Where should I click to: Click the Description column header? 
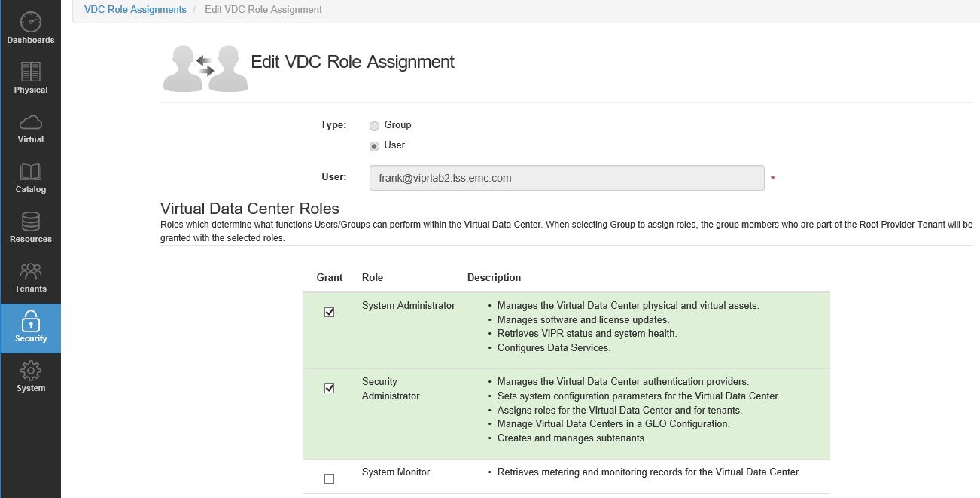pyautogui.click(x=494, y=277)
